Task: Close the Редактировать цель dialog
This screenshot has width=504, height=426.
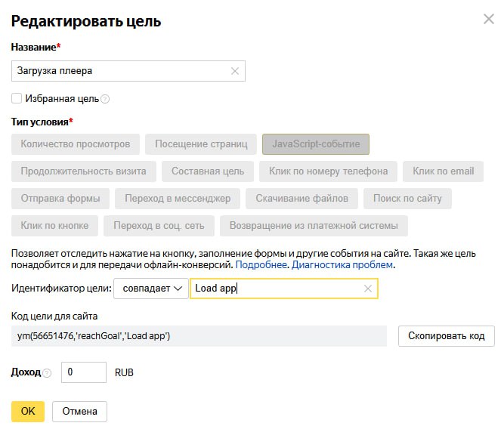Action: tap(489, 19)
